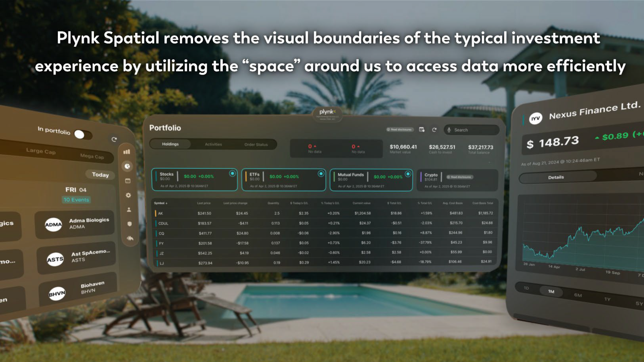Click the Last price column header

click(x=204, y=203)
